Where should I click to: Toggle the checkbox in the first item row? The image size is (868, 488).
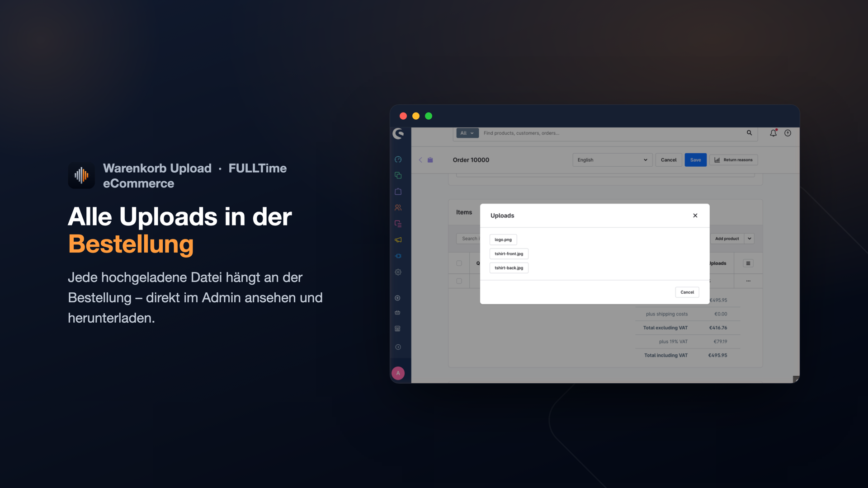coord(459,281)
